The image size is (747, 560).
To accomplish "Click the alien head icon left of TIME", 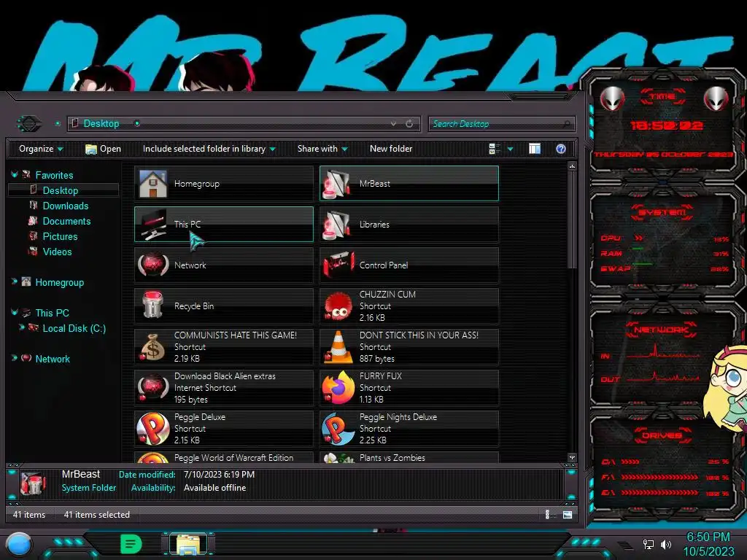I will coord(612,99).
